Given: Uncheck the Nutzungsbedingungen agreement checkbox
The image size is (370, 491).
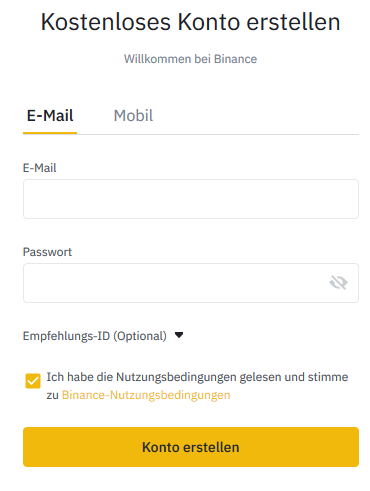Looking at the screenshot, I should click(33, 381).
